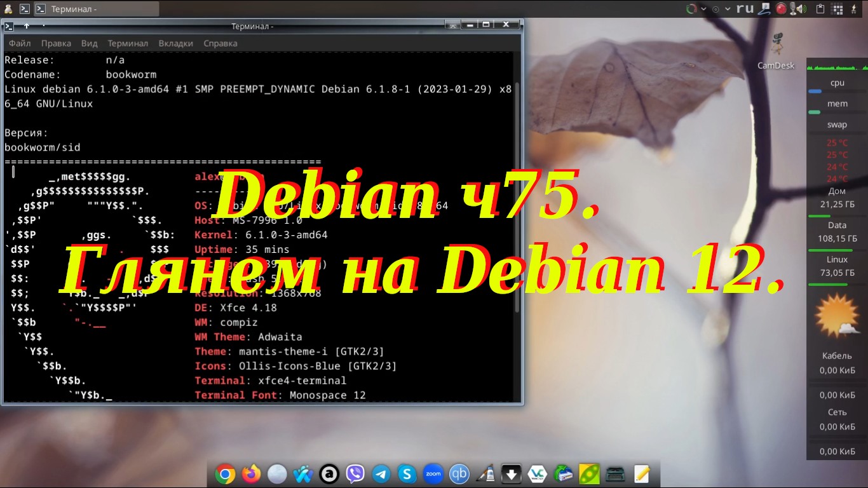868x488 pixels.
Task: Click the up-arrow button in terminal titlebar
Action: (x=27, y=26)
